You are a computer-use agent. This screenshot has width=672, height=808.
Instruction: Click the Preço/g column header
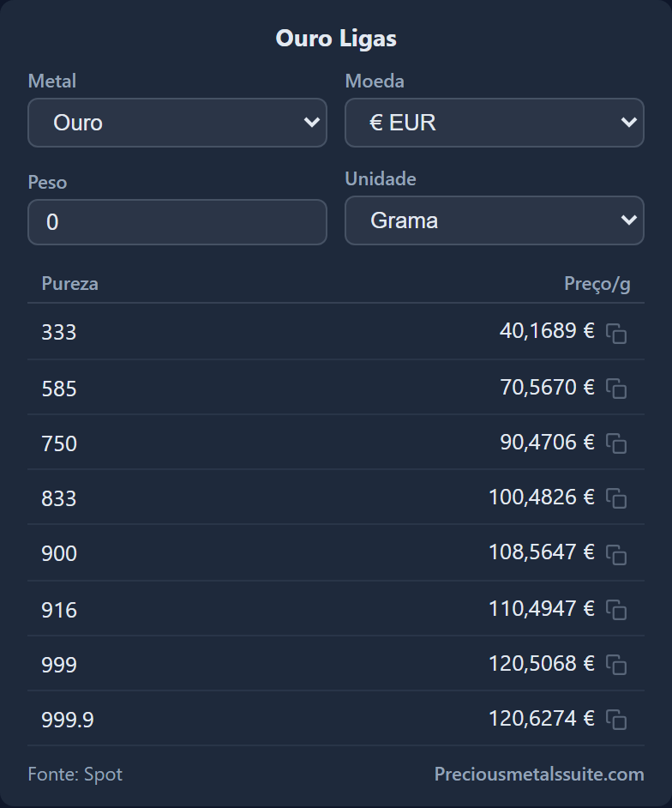tap(597, 284)
